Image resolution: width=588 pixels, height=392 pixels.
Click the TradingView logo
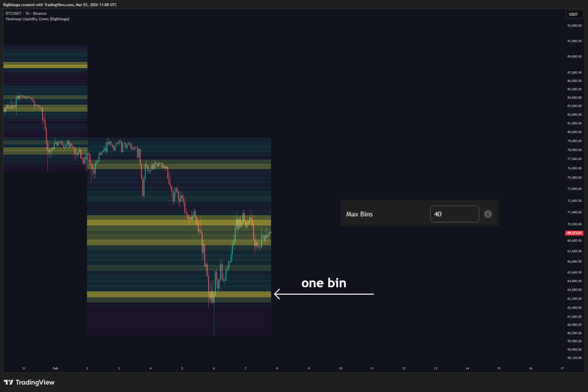tap(29, 382)
